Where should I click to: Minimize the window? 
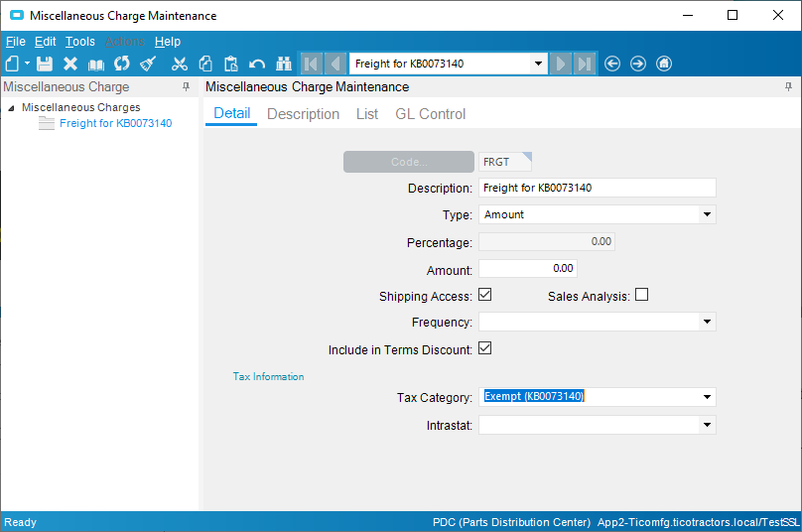688,15
